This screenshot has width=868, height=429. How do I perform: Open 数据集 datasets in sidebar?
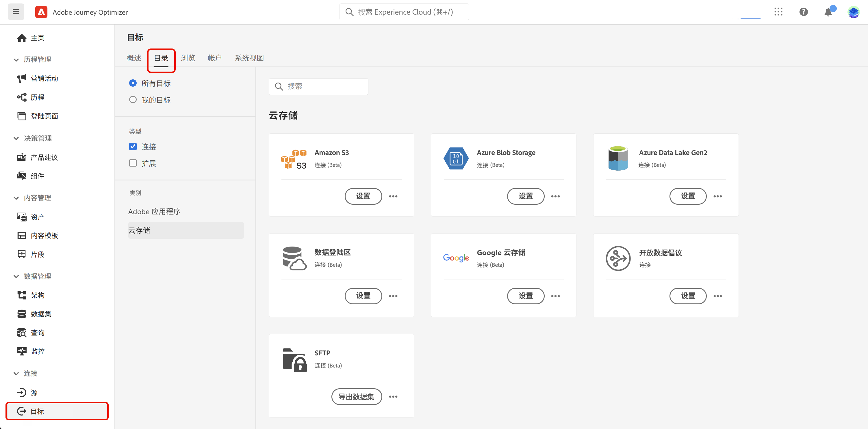point(41,314)
